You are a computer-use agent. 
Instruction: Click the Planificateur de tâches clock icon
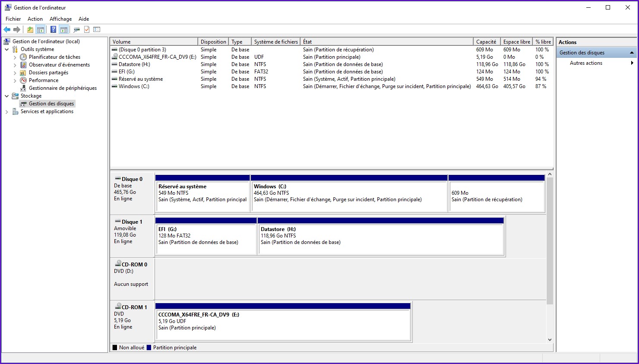pos(23,57)
